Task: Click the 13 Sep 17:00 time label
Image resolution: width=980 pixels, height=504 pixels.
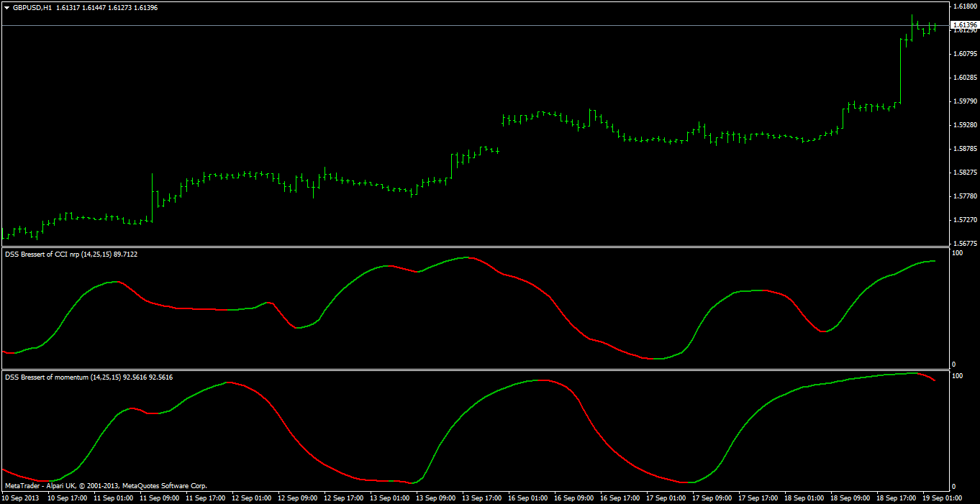Action: [x=484, y=498]
